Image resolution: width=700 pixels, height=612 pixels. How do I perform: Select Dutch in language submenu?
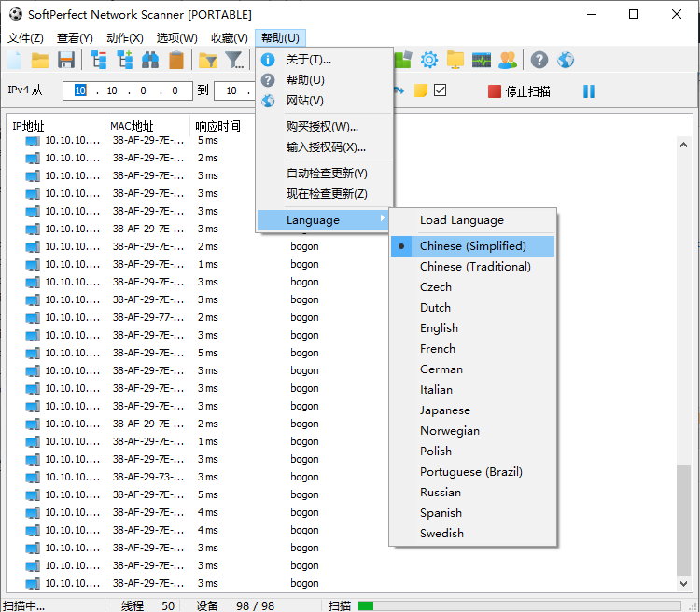tap(473, 308)
